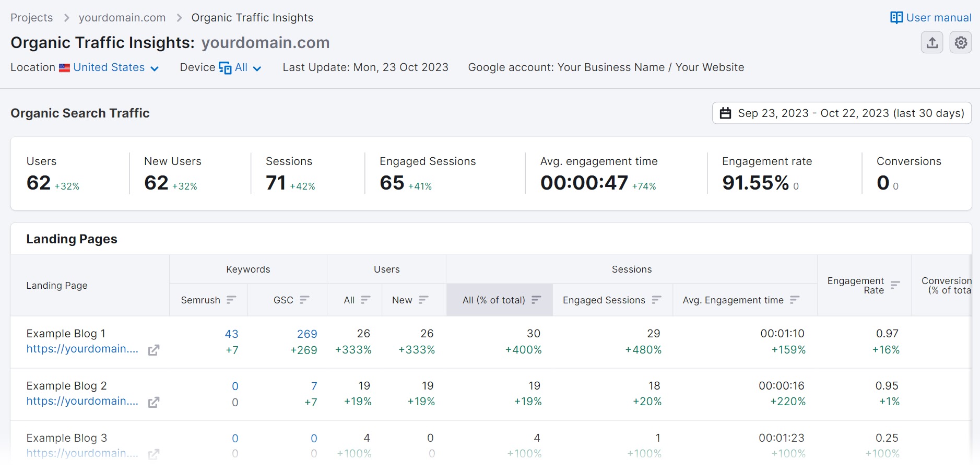This screenshot has width=980, height=471.
Task: Open the User manual link
Action: point(938,17)
